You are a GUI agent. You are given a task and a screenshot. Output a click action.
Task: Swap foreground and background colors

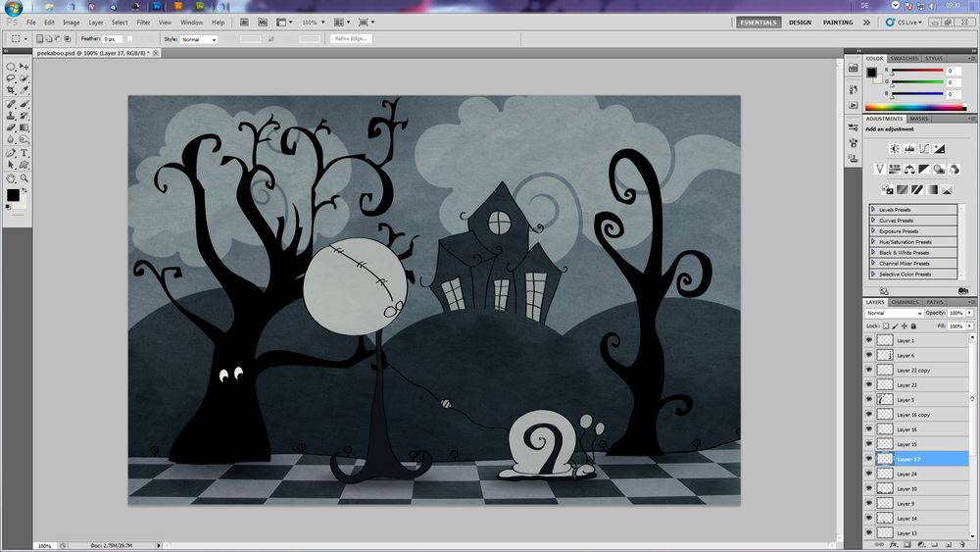[24, 190]
